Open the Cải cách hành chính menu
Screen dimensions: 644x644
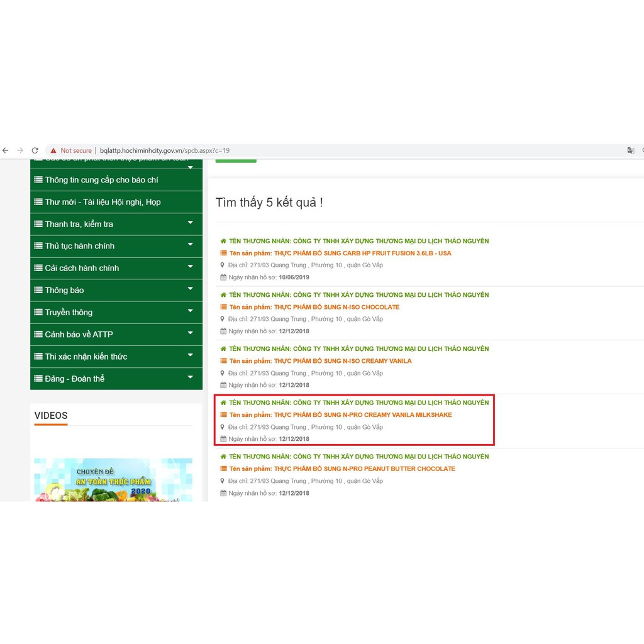(x=116, y=268)
